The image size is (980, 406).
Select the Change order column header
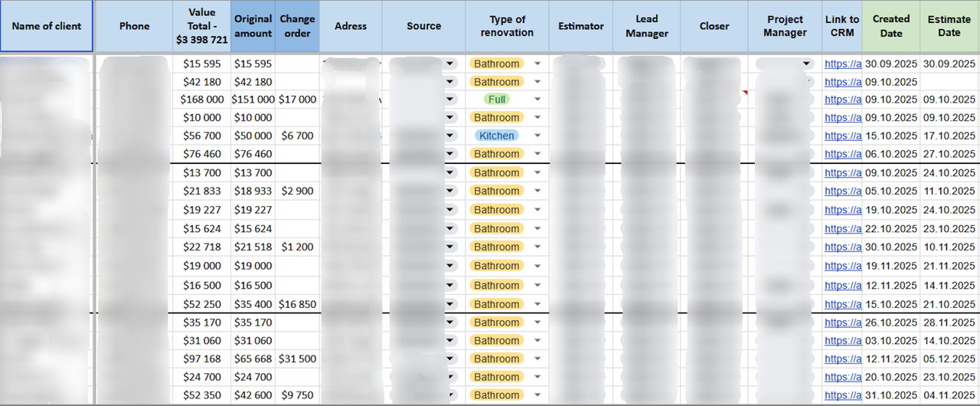(x=297, y=26)
